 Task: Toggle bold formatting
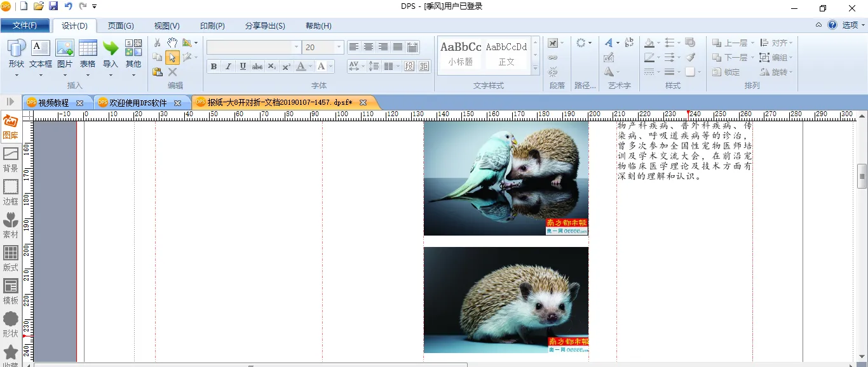point(214,67)
